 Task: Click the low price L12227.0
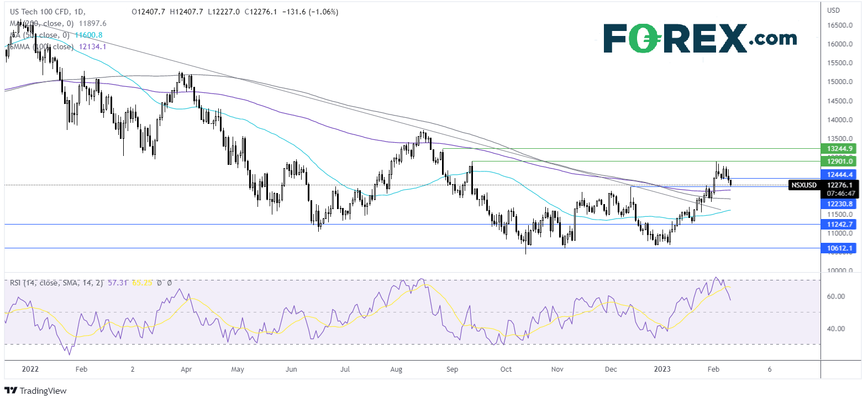click(x=224, y=12)
